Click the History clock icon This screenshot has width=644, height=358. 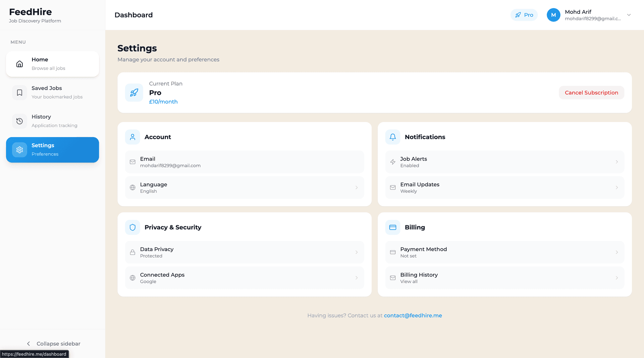point(19,121)
